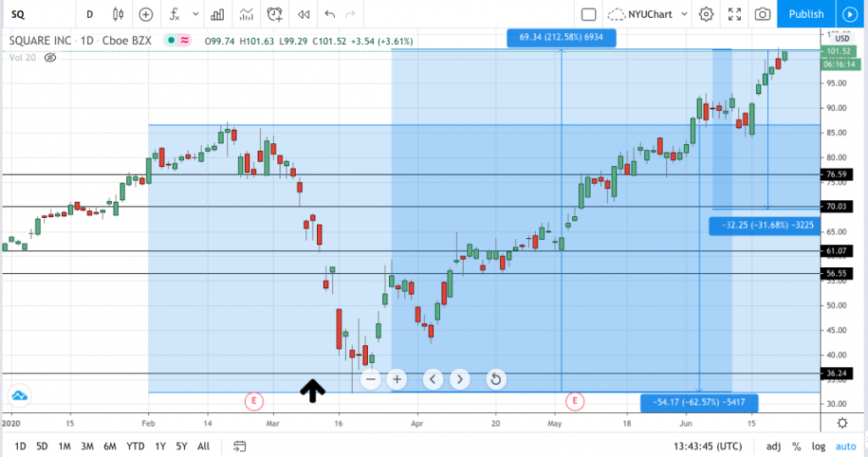868x457 pixels.
Task: Open chart settings gear in top toolbar
Action: pyautogui.click(x=706, y=14)
